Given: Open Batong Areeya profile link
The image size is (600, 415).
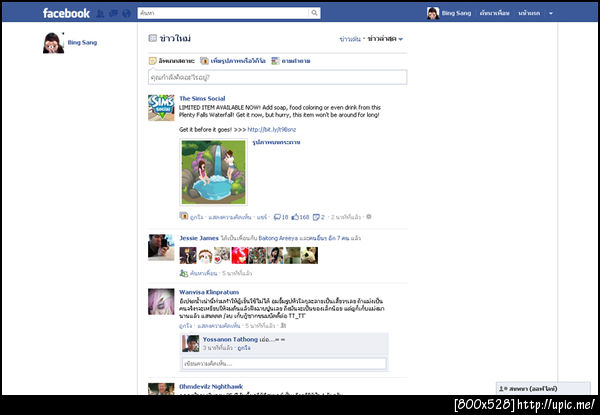Looking at the screenshot, I should click(x=278, y=238).
